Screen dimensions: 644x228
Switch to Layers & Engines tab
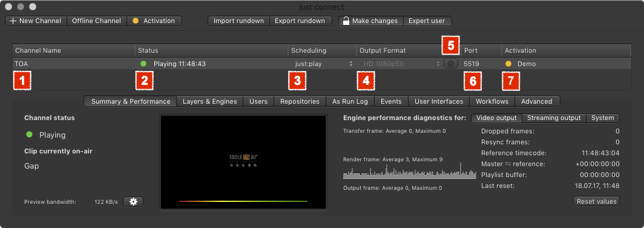click(x=209, y=101)
